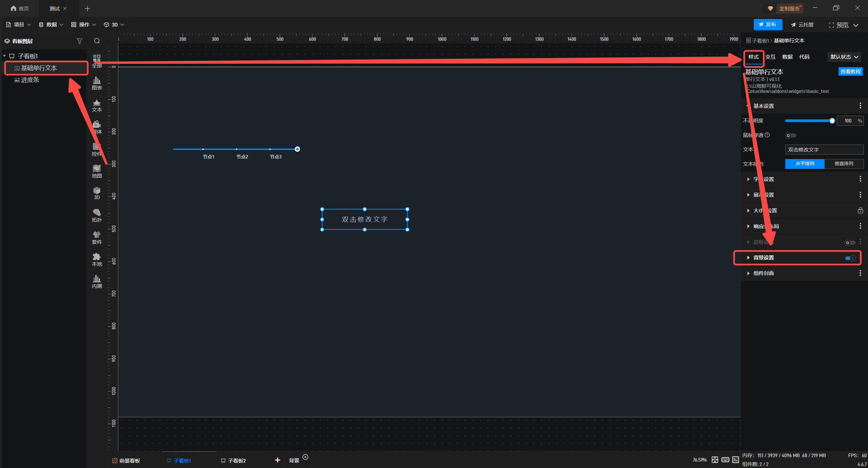Open the 套件 kit components icon
The width and height of the screenshot is (868, 468).
point(97,237)
